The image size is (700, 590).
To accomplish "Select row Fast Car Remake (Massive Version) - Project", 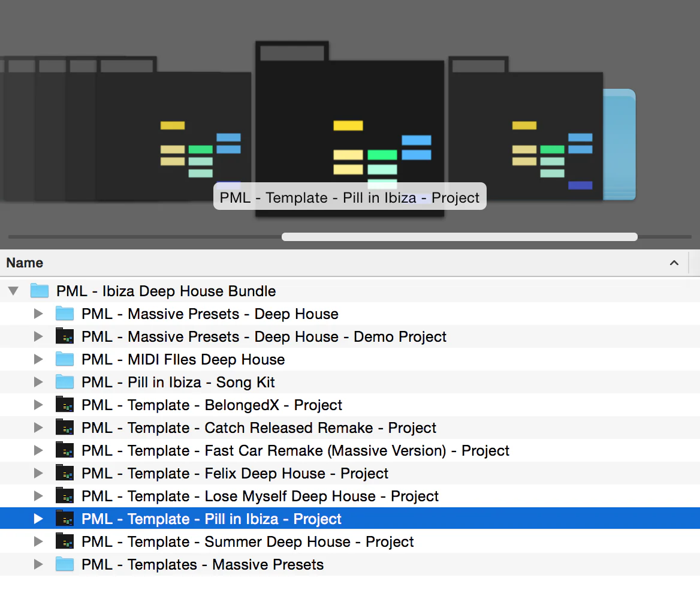I will 350,451.
